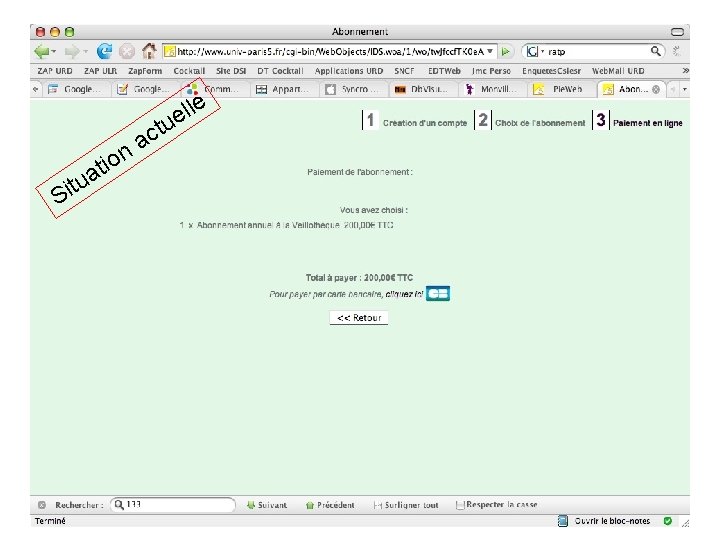Reload the page with the blue refresh icon

104,51
